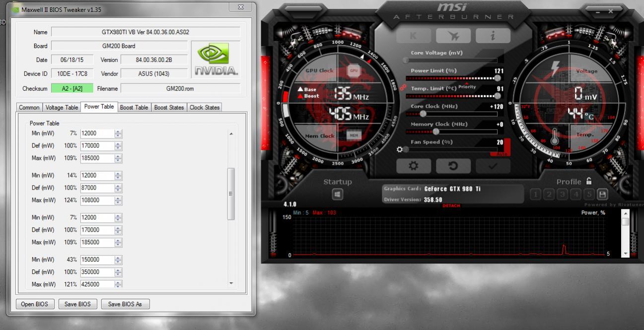Select profile slot 1
Viewport: 644px width, 330px height.
(536, 195)
